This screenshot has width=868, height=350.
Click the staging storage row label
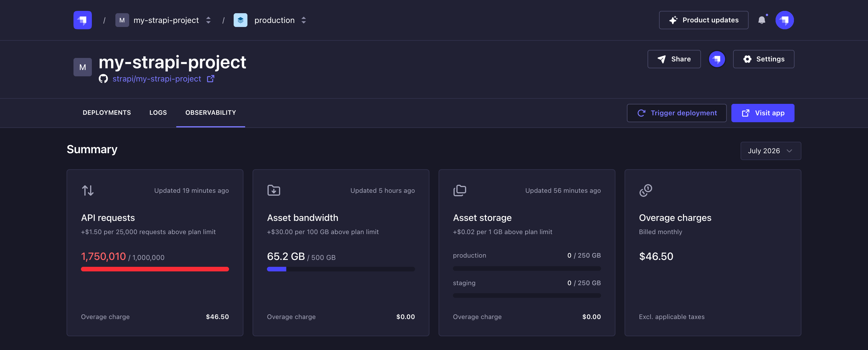(464, 283)
